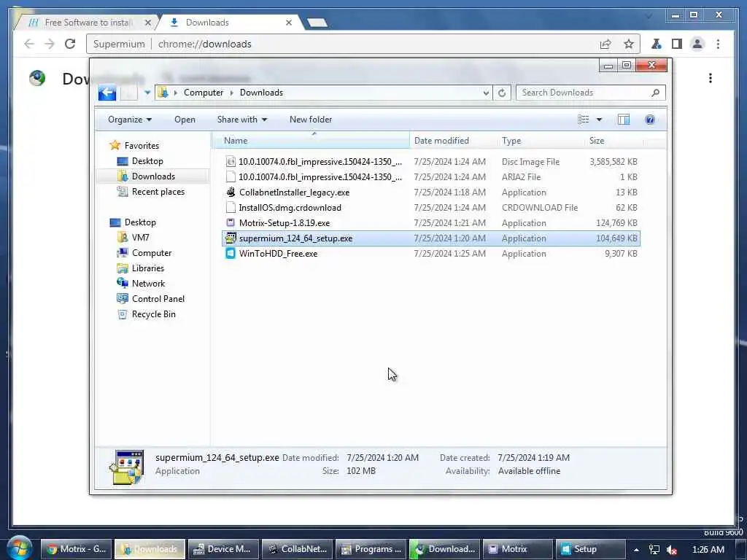747x560 pixels.
Task: Change the view layout icon
Action: [583, 120]
